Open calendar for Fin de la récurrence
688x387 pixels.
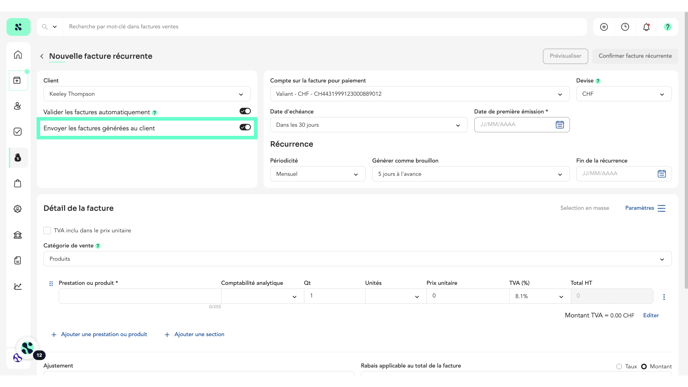tap(662, 174)
